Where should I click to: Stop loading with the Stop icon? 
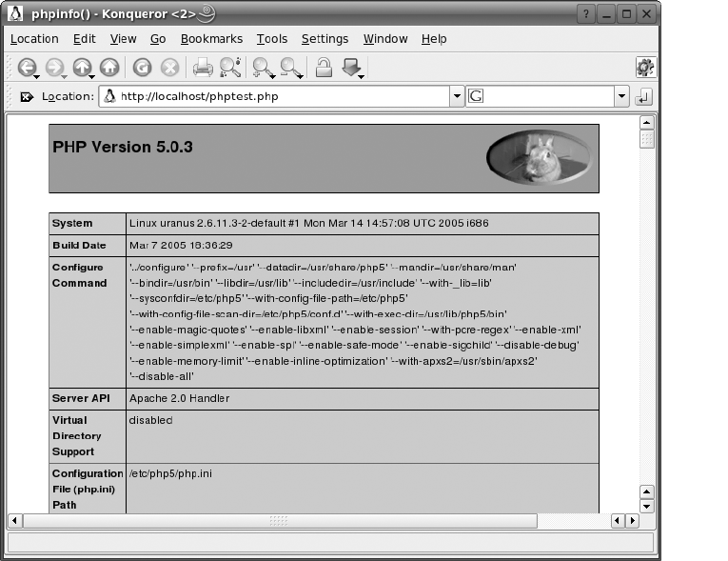click(x=170, y=68)
